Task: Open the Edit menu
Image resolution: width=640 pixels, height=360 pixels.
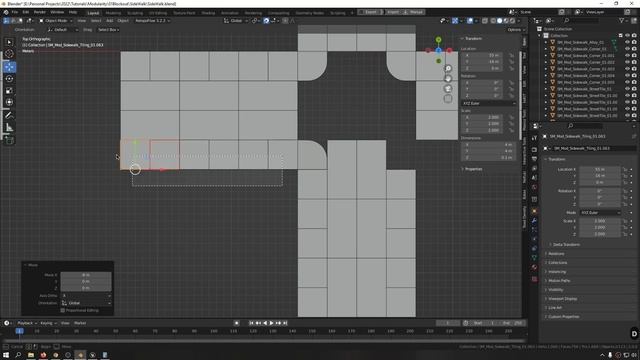Action: click(26, 12)
